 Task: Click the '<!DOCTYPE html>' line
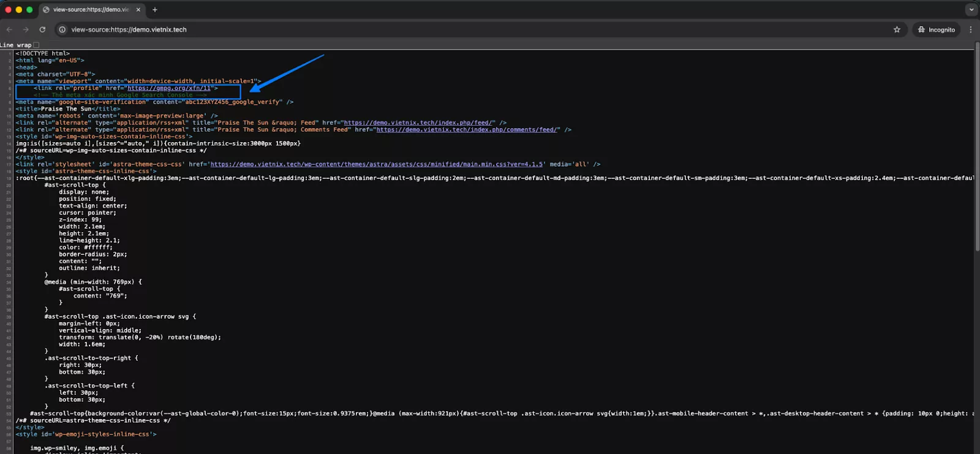(43, 53)
